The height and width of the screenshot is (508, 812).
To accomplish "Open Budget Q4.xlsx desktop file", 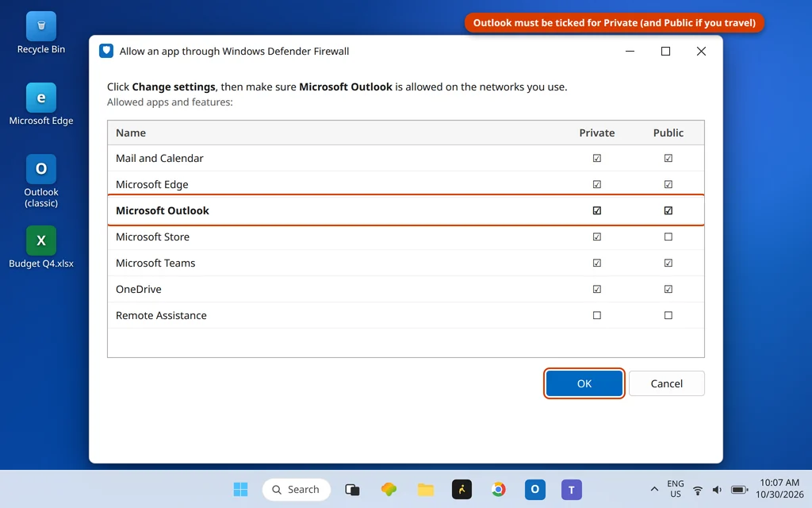I will click(41, 248).
